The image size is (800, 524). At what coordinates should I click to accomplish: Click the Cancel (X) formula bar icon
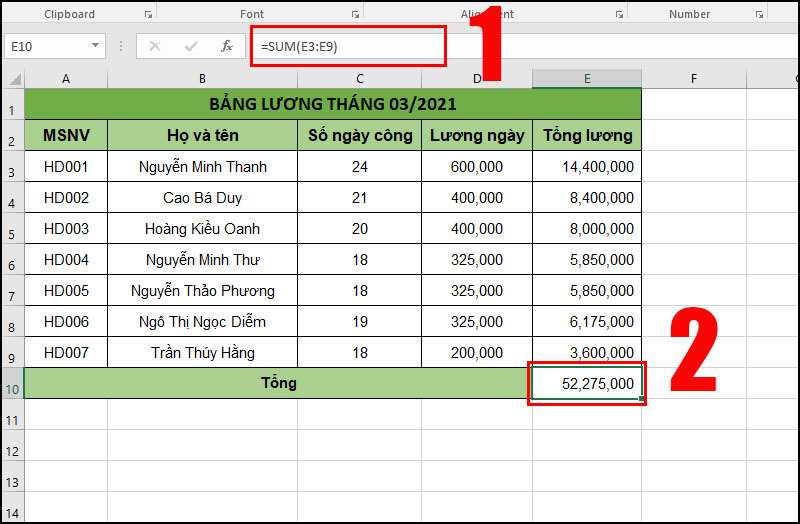pos(155,46)
